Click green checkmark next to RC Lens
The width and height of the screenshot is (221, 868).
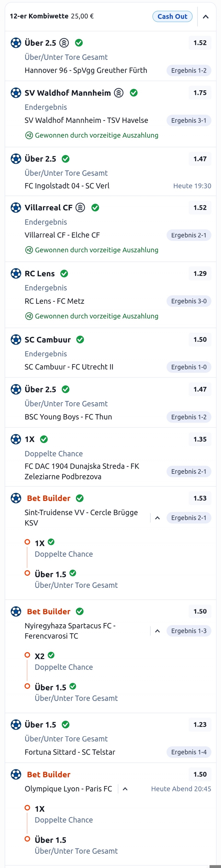[64, 274]
